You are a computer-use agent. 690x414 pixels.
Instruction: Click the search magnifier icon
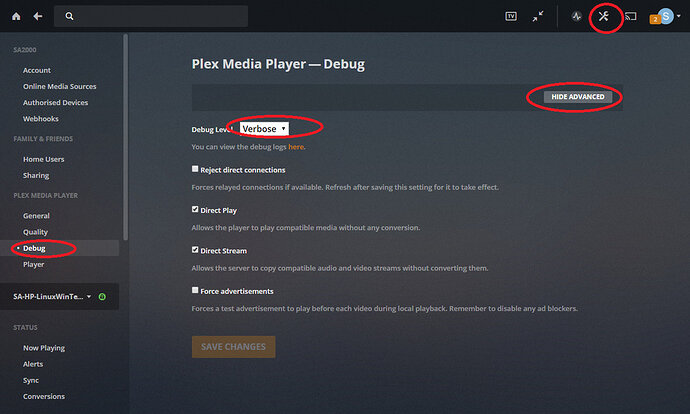[69, 16]
